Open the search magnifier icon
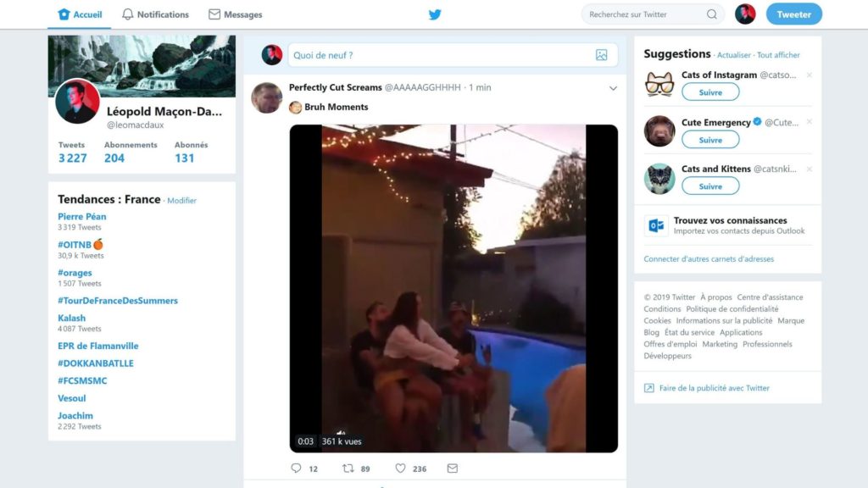This screenshot has height=488, width=868. click(x=712, y=14)
